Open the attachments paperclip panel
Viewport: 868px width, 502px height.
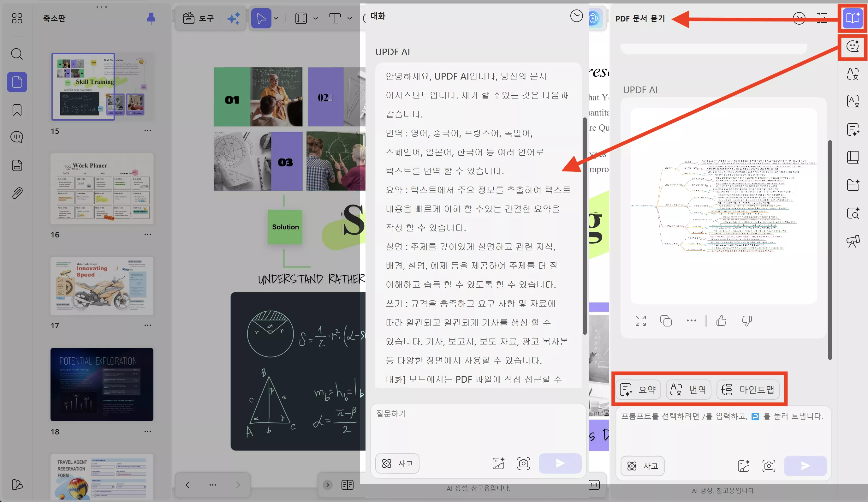tap(16, 193)
